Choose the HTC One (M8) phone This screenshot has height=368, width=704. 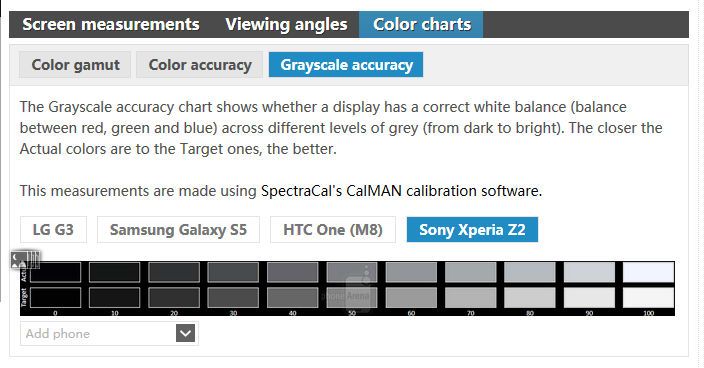[x=333, y=230]
